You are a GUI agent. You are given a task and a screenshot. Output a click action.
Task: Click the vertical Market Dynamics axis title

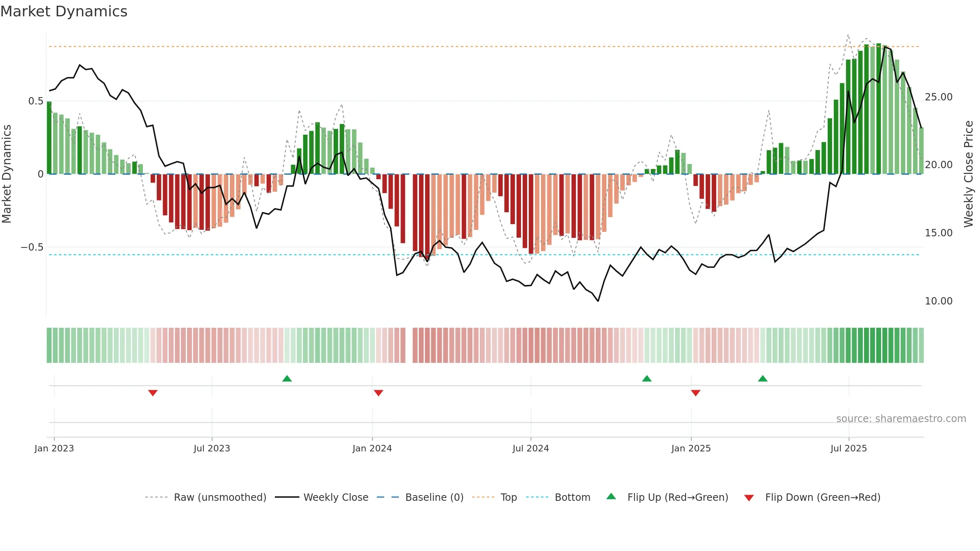7,174
